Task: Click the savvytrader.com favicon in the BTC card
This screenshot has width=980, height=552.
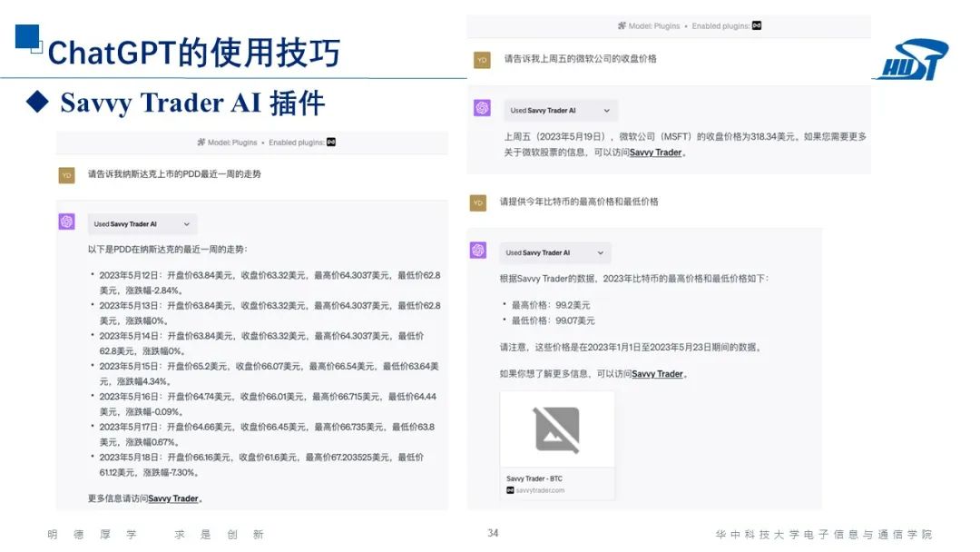Action: pyautogui.click(x=510, y=490)
